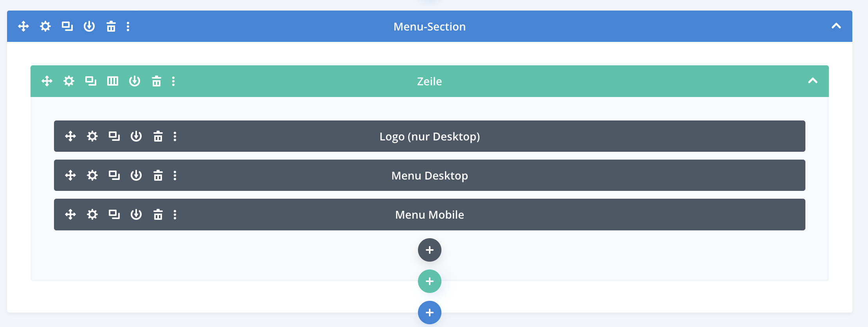This screenshot has width=868, height=327.
Task: Save Menu-Section to library
Action: (89, 26)
